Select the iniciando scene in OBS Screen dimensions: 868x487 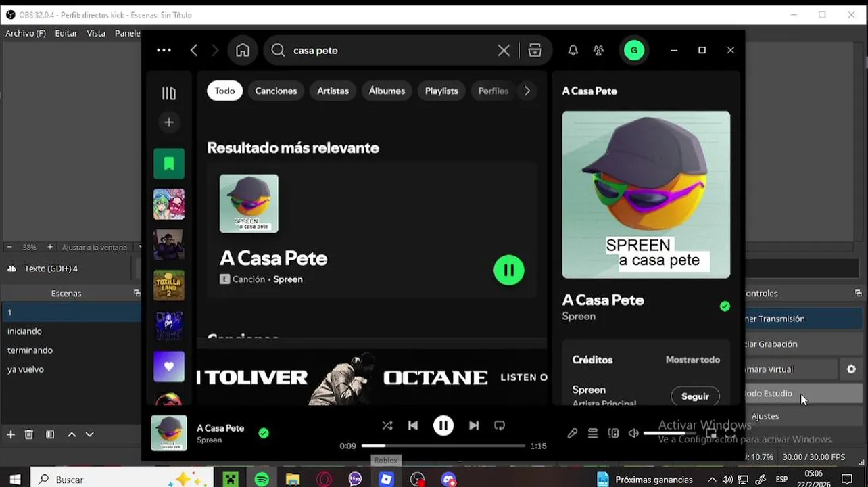click(70, 331)
